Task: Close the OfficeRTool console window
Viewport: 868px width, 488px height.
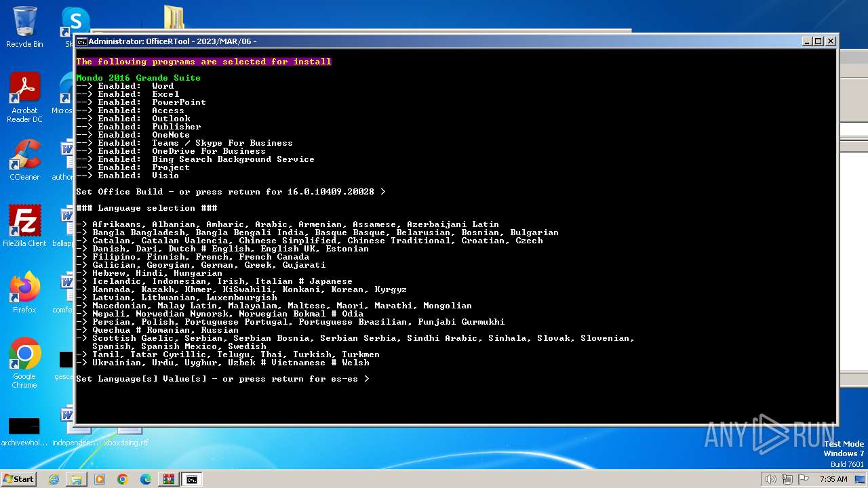Action: click(831, 41)
